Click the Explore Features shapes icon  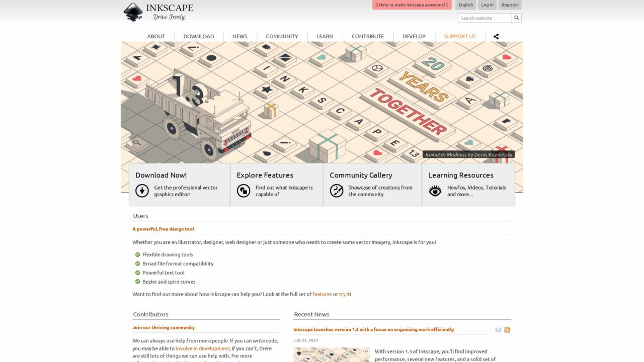244,191
